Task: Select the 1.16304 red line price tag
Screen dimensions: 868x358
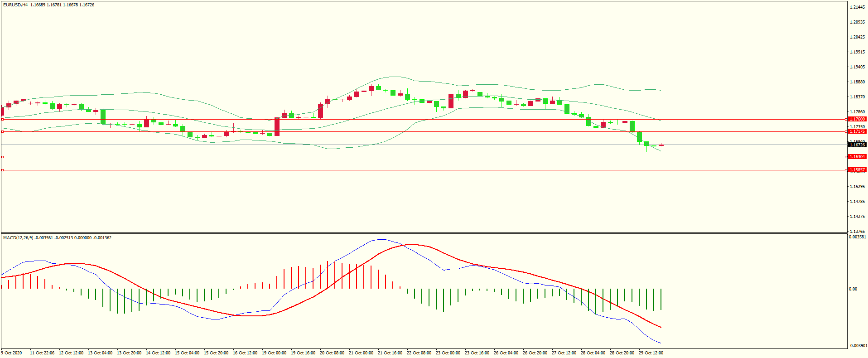Action: [857, 157]
